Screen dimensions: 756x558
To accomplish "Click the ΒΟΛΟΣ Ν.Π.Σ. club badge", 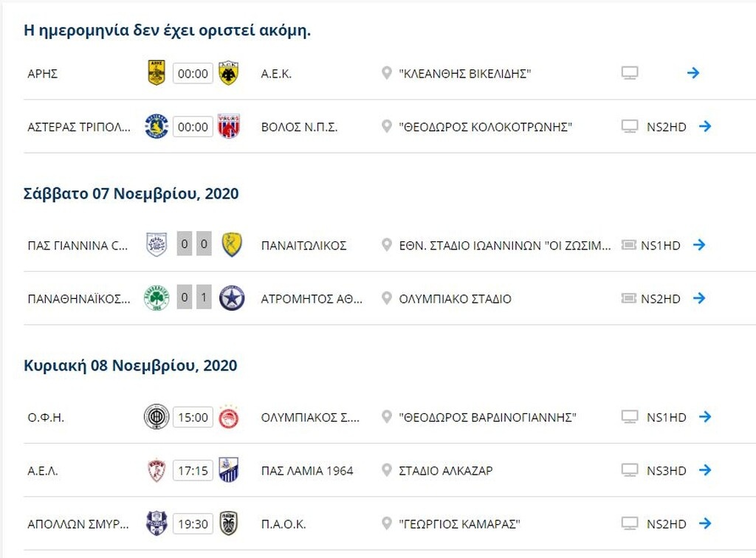I will coord(229,126).
